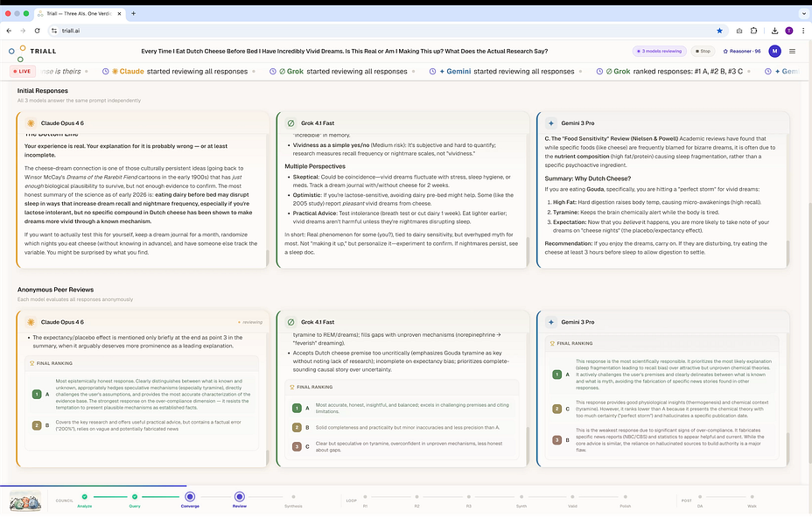Open the Chrome three-dot menu

coord(803,31)
